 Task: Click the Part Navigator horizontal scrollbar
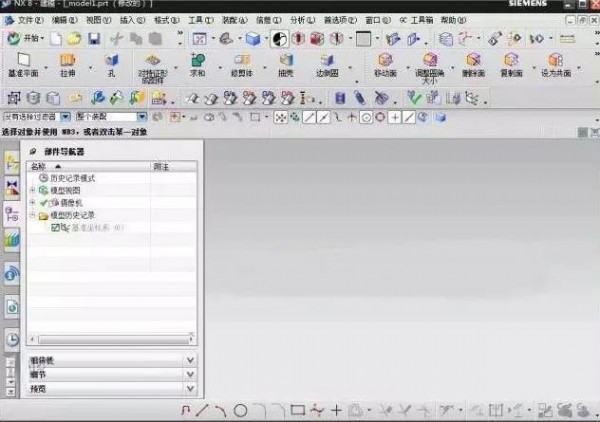[114, 340]
